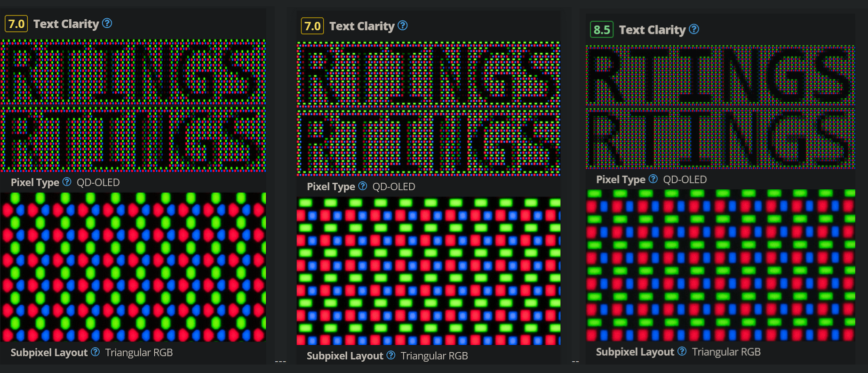Click 'Triangular RGB' value in right panel
Viewport: 868px width, 373px height.
pos(726,352)
